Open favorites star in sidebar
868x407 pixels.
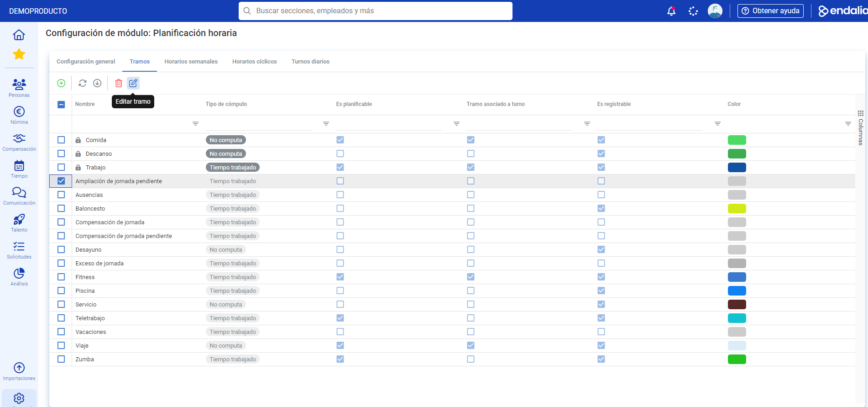pos(19,54)
